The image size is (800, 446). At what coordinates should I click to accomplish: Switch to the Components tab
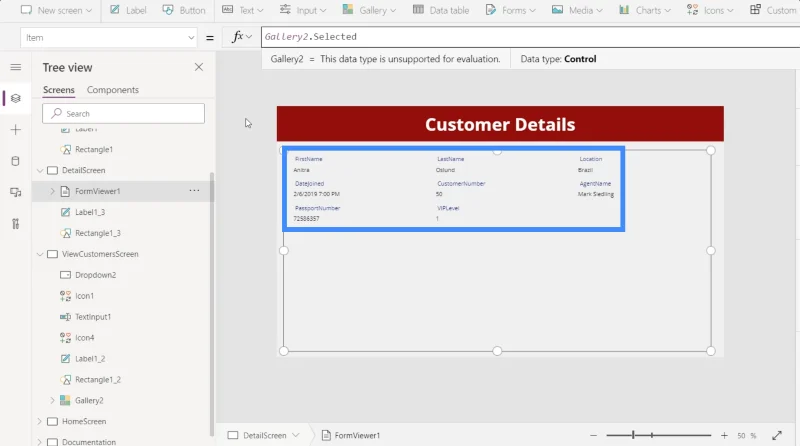click(113, 90)
